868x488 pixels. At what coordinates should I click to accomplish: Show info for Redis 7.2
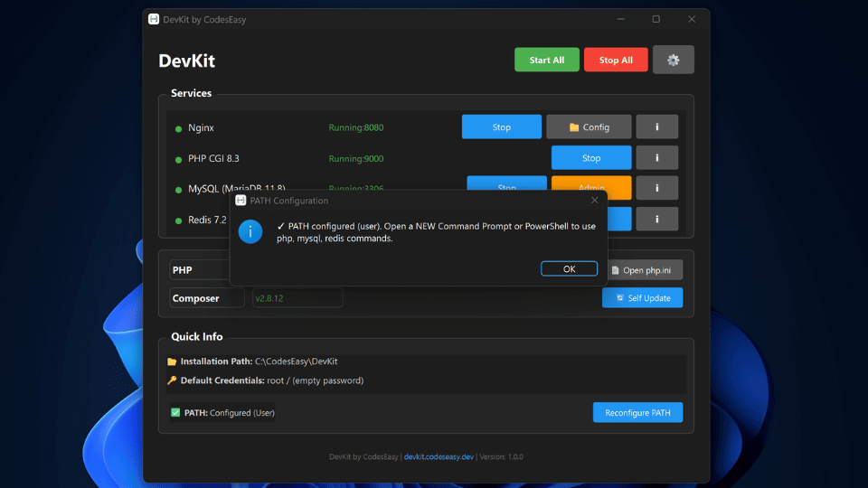coord(657,219)
